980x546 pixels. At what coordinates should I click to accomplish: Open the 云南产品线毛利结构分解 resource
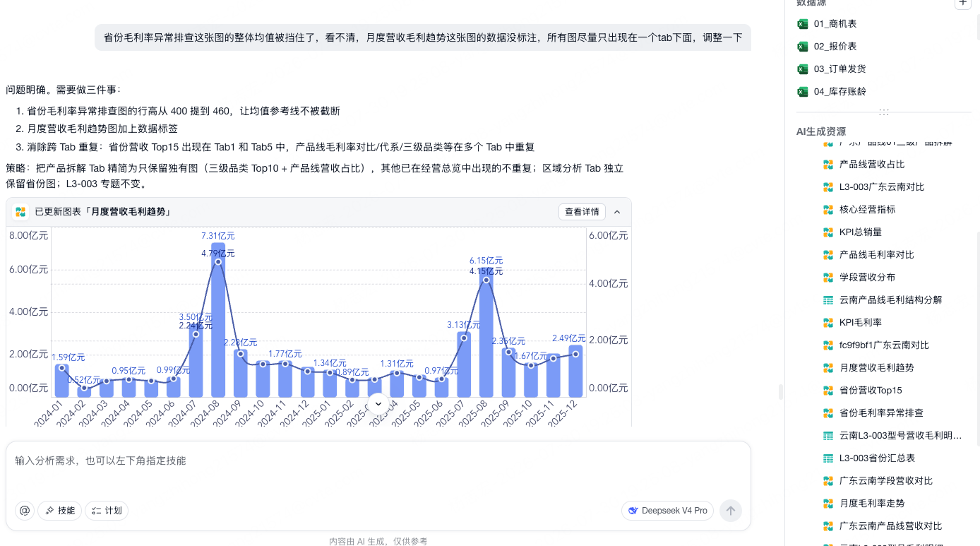pyautogui.click(x=891, y=300)
